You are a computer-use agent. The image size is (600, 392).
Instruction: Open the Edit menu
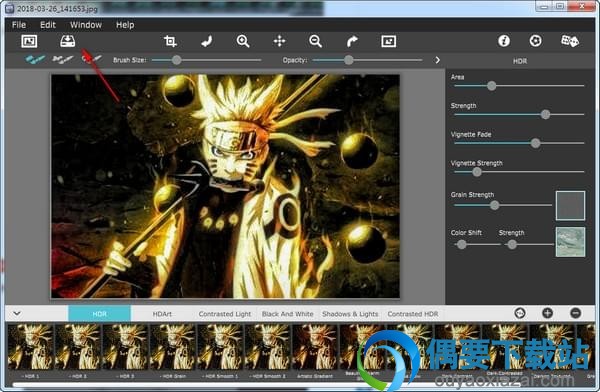tap(48, 25)
